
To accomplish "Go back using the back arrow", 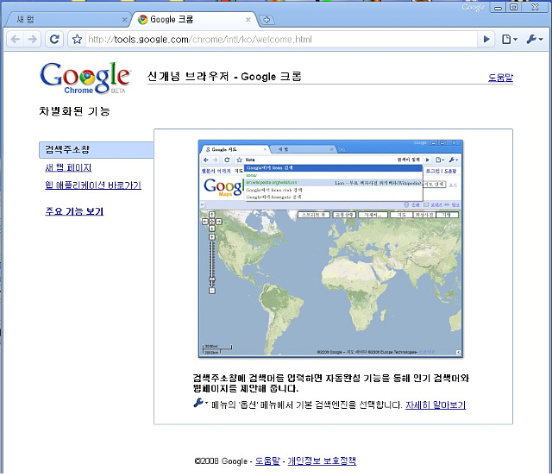I will 15,39.
